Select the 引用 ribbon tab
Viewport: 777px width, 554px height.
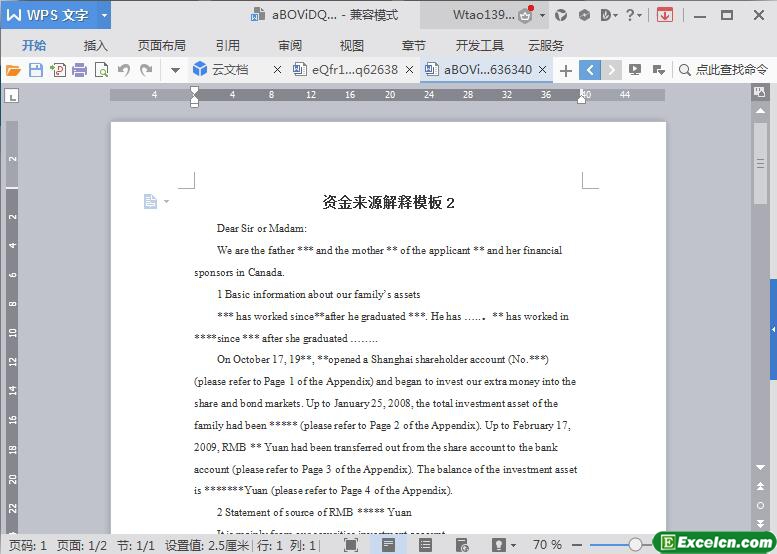point(227,46)
